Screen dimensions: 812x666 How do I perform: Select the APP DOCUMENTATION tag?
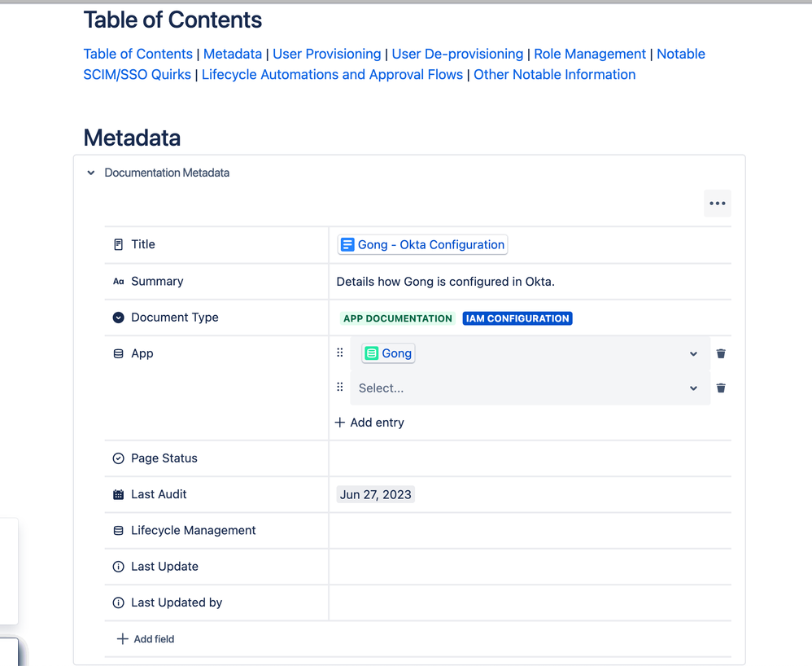pos(398,318)
